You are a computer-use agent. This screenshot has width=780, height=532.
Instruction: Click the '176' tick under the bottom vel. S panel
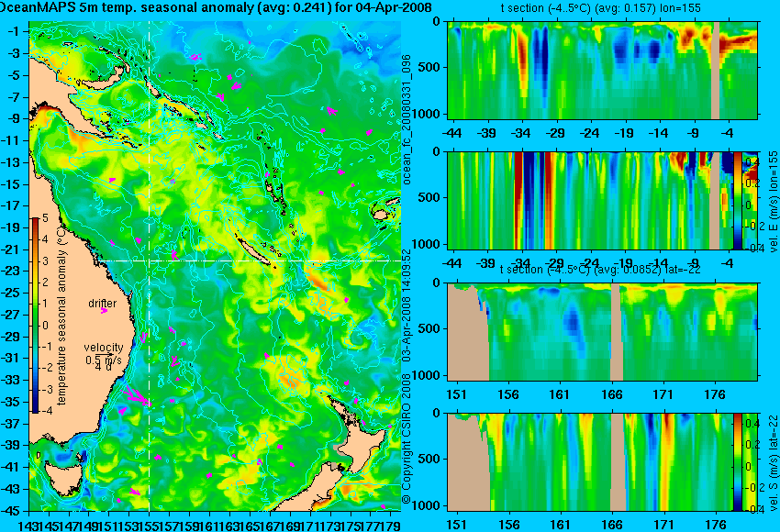715,525
